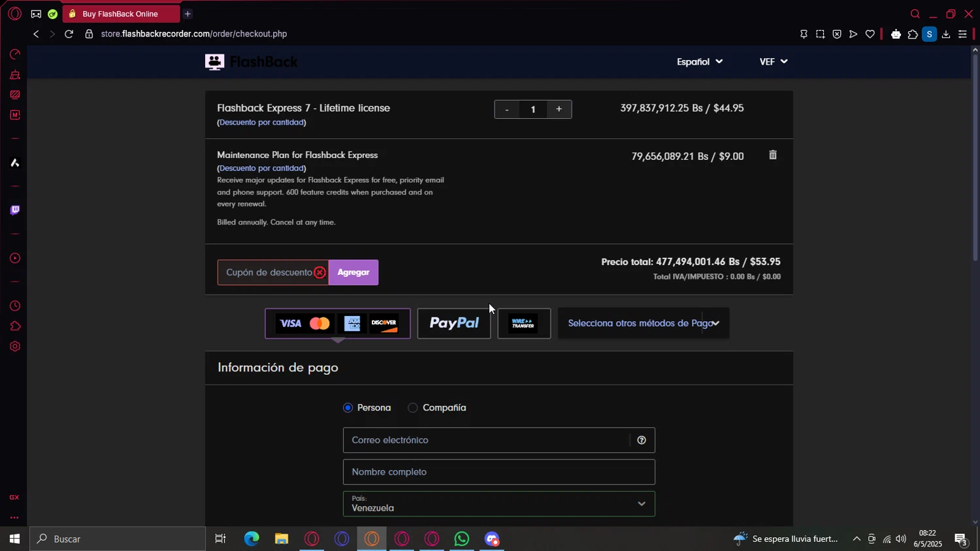Open sidebar Settings gear
This screenshot has width=980, height=551.
click(14, 347)
